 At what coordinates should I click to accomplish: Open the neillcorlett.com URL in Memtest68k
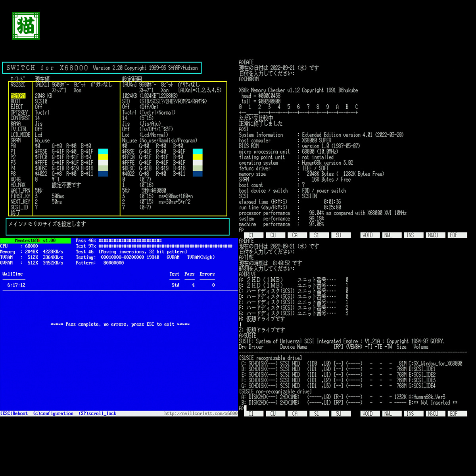(201, 413)
